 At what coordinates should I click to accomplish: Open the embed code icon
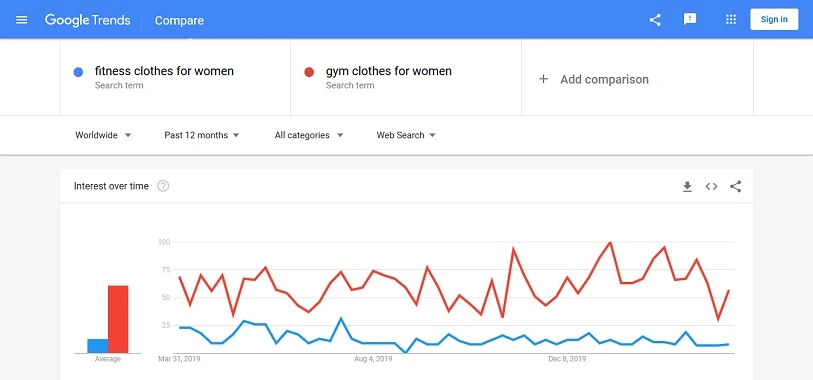tap(711, 187)
